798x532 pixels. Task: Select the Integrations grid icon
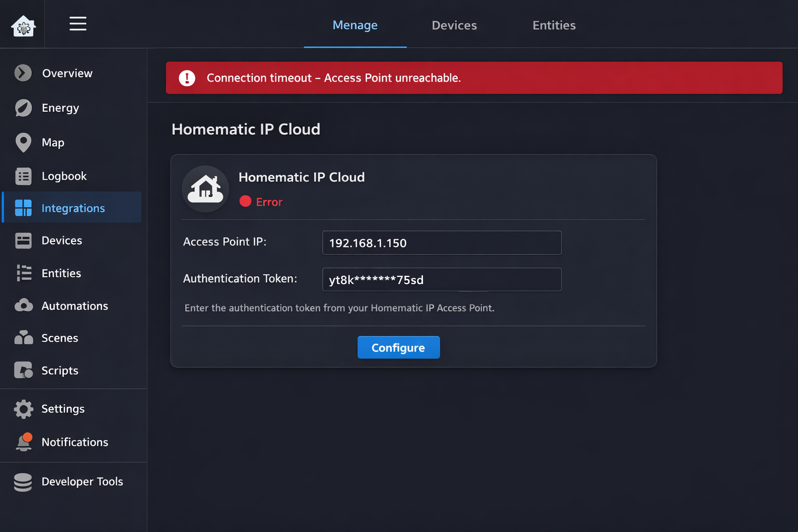[x=23, y=207]
